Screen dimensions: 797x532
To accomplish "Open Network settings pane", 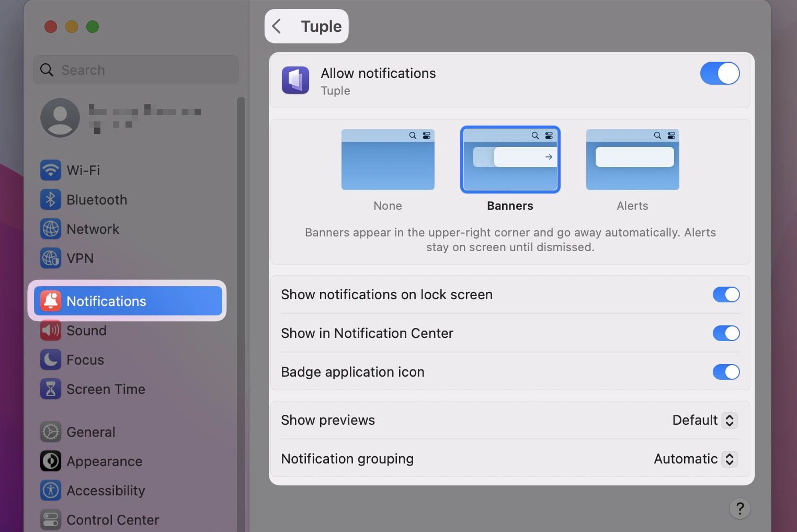I will [x=128, y=229].
